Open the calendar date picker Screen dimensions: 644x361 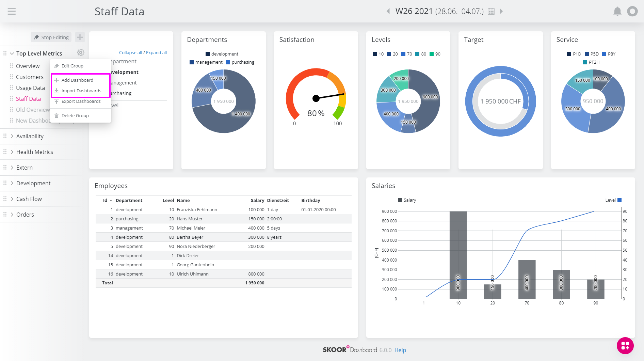[x=491, y=11]
